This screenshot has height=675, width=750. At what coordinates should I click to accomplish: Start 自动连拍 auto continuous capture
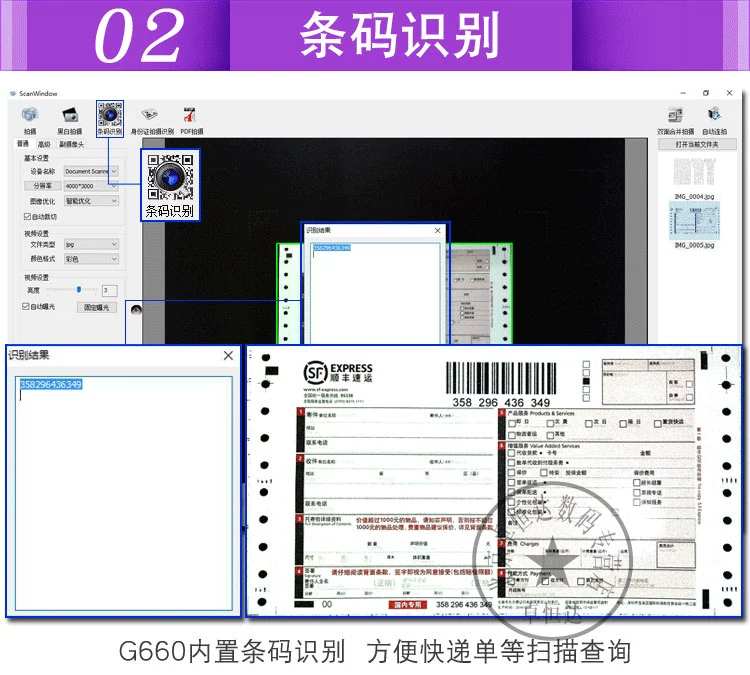pyautogui.click(x=714, y=115)
